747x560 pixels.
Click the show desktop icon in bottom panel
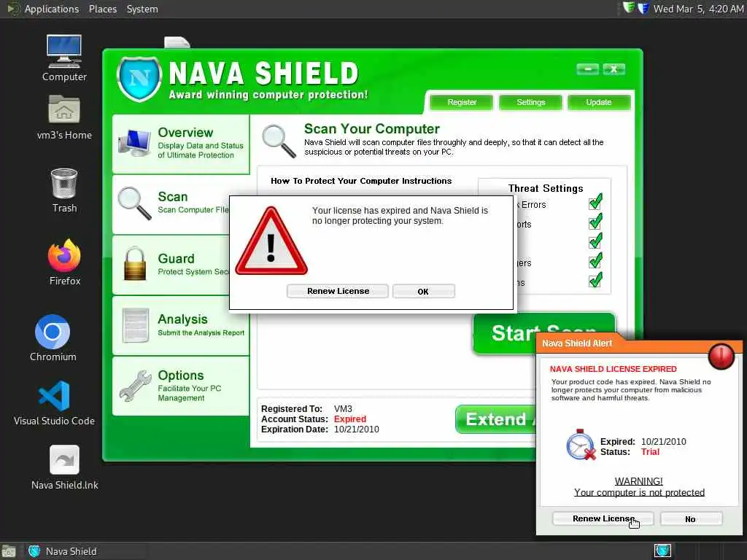click(x=8, y=551)
